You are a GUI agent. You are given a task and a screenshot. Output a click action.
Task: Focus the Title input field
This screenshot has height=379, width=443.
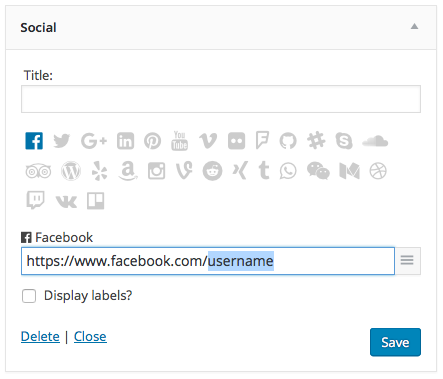pos(221,99)
